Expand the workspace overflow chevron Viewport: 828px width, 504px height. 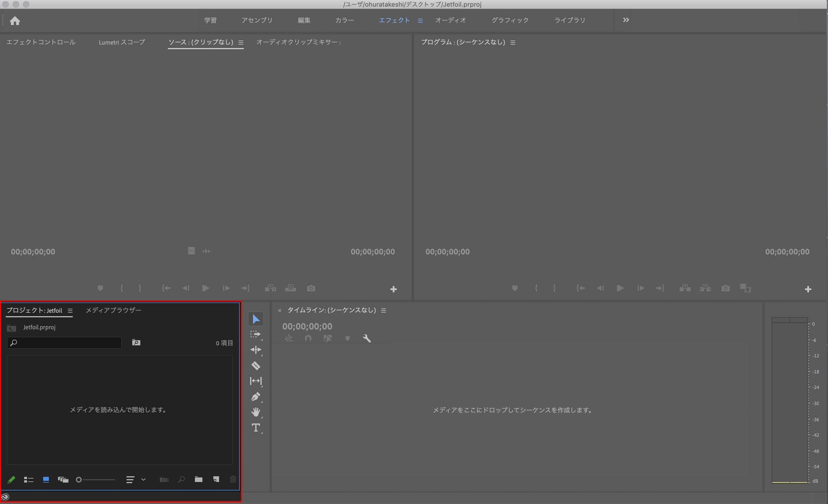point(626,20)
